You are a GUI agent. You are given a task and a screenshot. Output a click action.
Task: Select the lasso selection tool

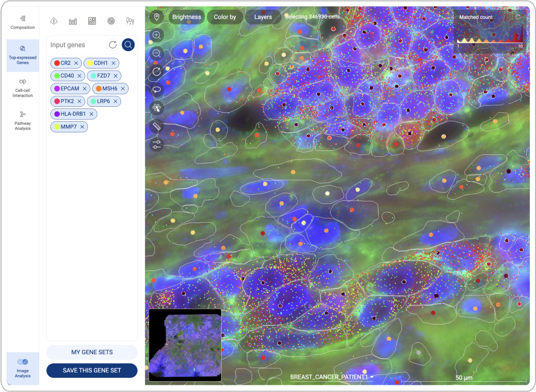pyautogui.click(x=157, y=89)
